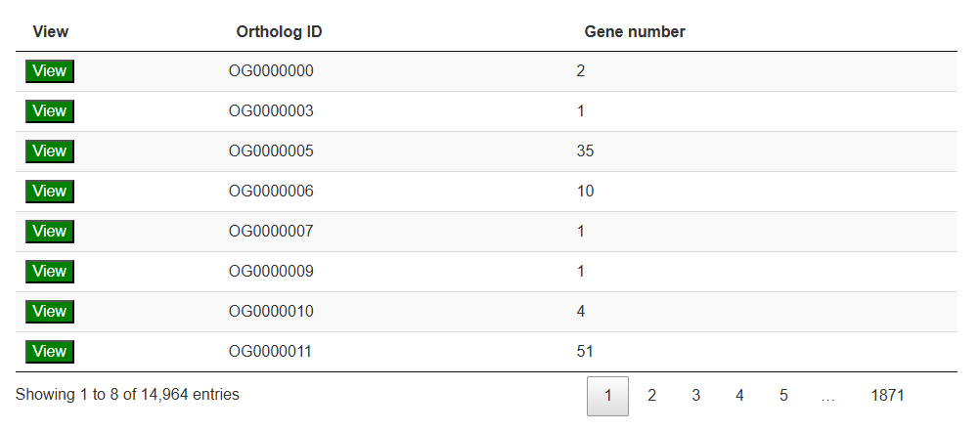
Task: View the OG0000011 ortholog group
Action: click(50, 352)
